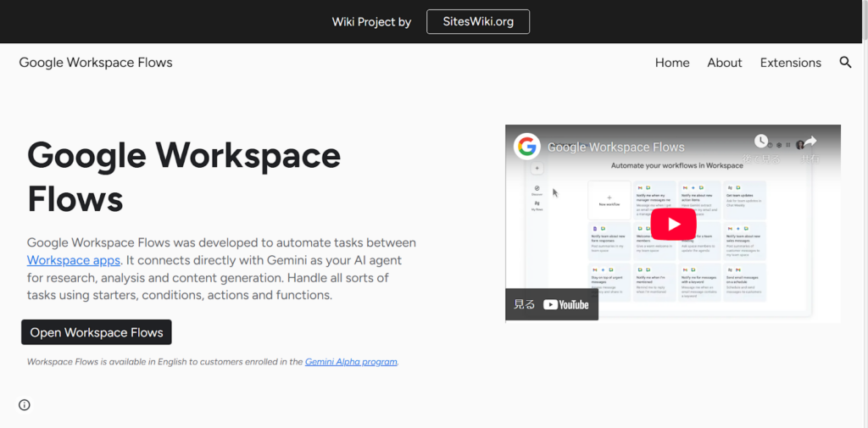The image size is (868, 428).
Task: Go to the Home page
Action: (672, 63)
